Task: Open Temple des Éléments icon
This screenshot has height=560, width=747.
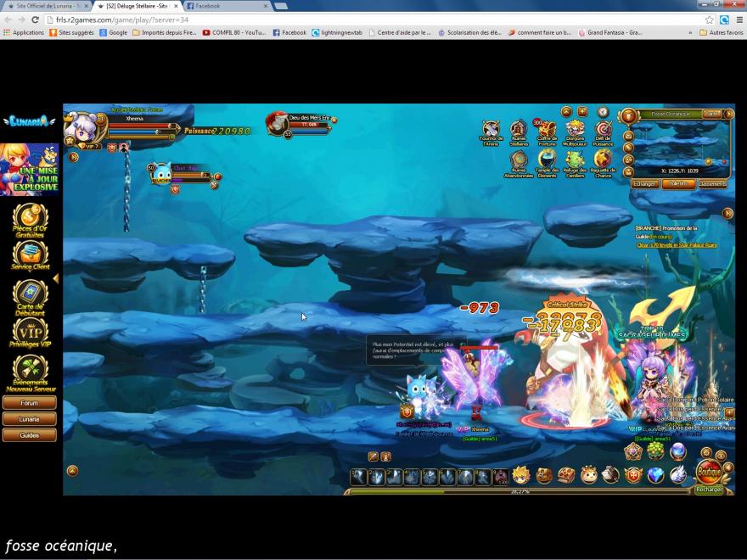Action: [547, 160]
